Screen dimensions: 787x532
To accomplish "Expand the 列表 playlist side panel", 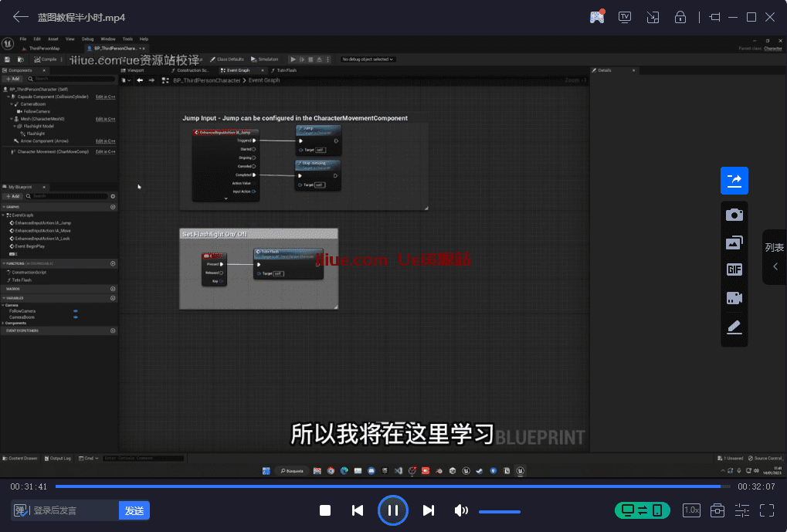I will [775, 257].
